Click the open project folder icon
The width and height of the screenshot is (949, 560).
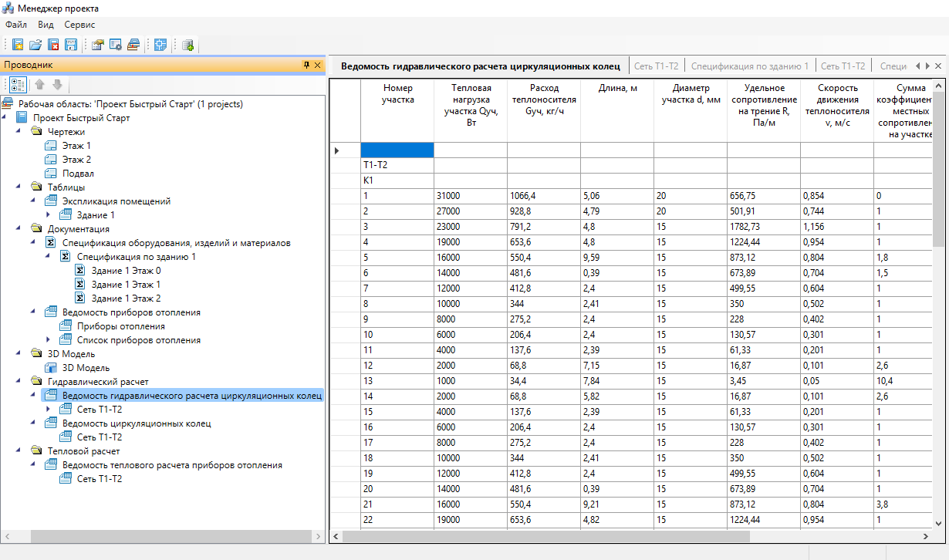pyautogui.click(x=35, y=45)
